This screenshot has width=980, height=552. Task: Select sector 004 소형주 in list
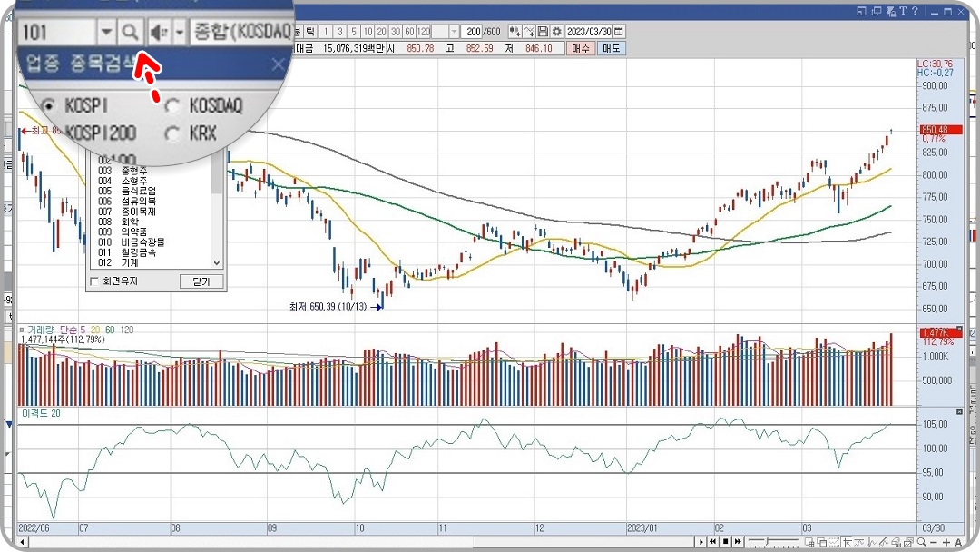153,181
